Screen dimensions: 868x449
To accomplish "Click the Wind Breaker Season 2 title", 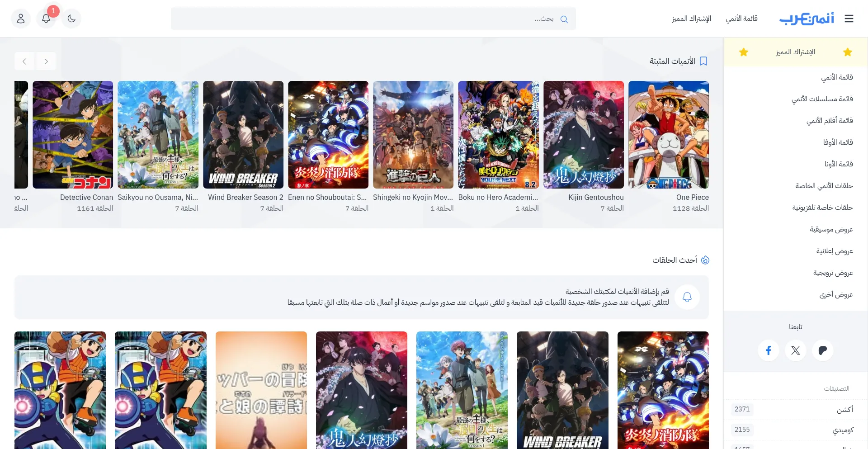I will [x=245, y=198].
